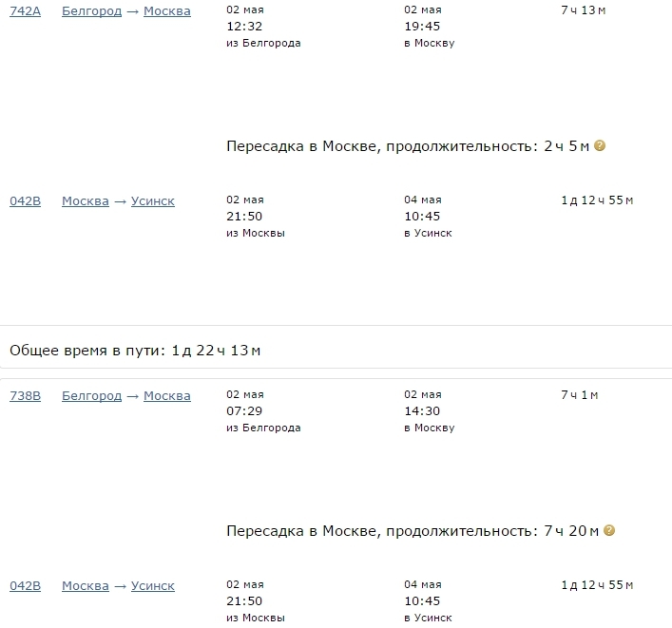
Task: Click the total travel time 1 д 22 ч 13 м
Action: click(216, 351)
